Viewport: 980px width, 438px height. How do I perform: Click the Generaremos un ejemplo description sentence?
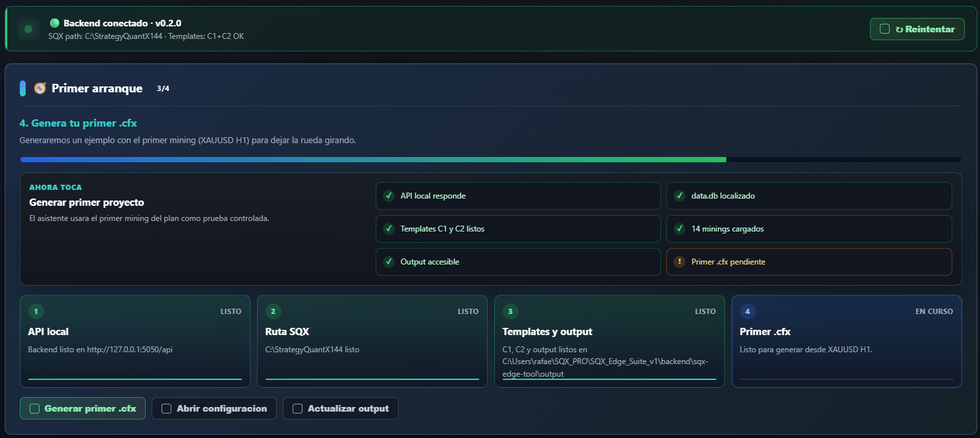188,141
